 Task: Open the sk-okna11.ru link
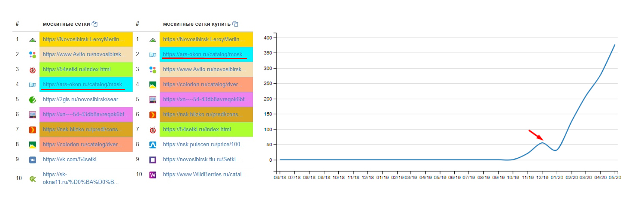pyautogui.click(x=81, y=178)
